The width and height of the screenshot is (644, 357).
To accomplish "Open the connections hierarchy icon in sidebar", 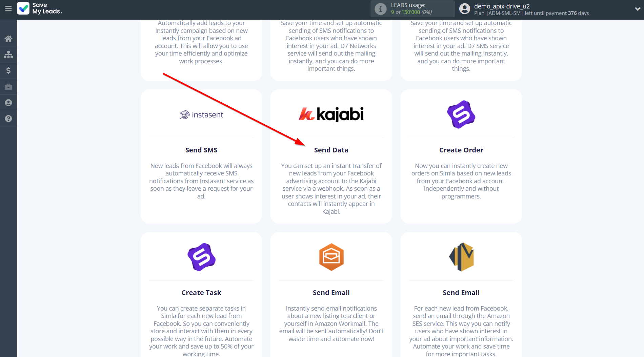I will [x=8, y=55].
